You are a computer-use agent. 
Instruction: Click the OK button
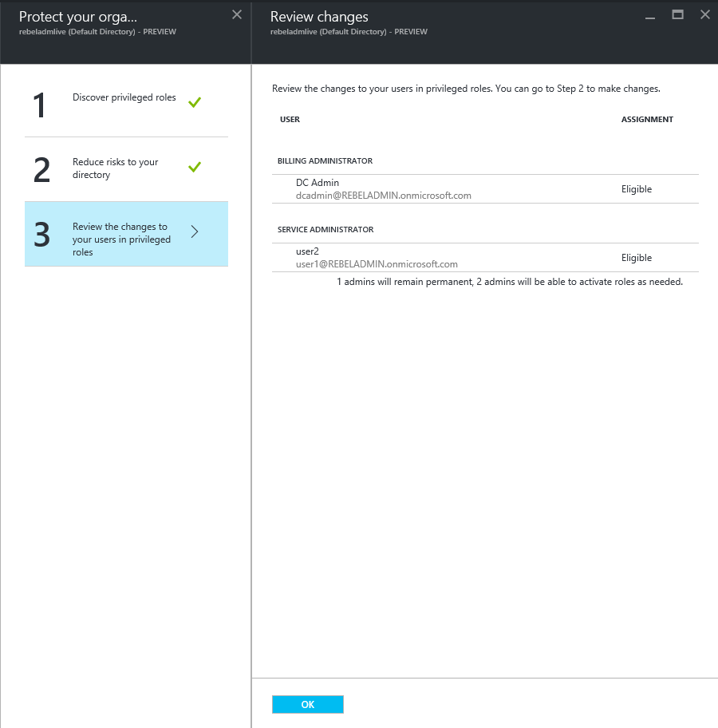point(308,704)
